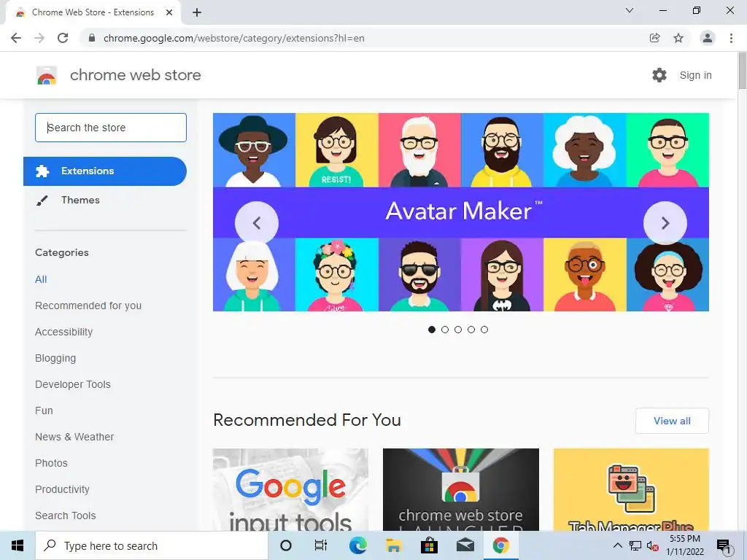Switch to Extensions section
The height and width of the screenshot is (560, 747).
[105, 171]
